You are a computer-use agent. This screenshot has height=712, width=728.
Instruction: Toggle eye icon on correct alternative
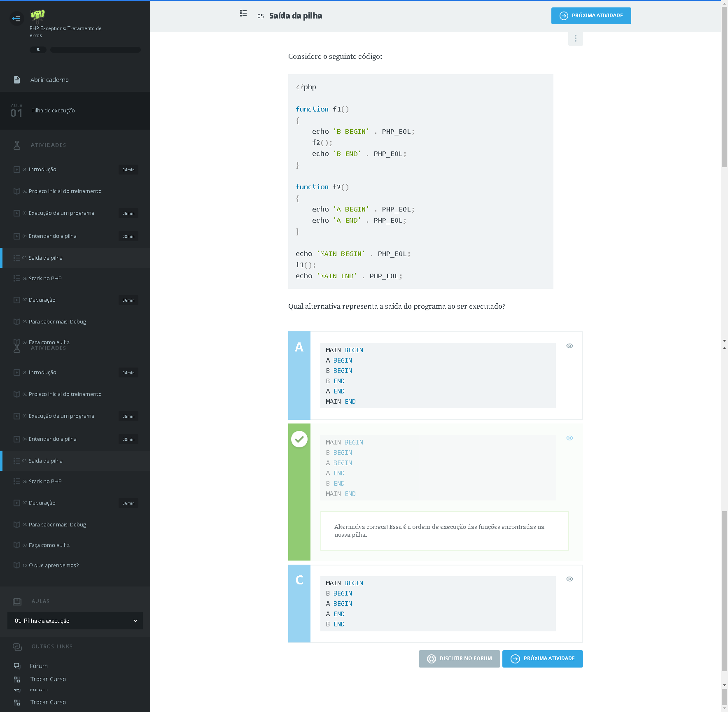click(569, 438)
